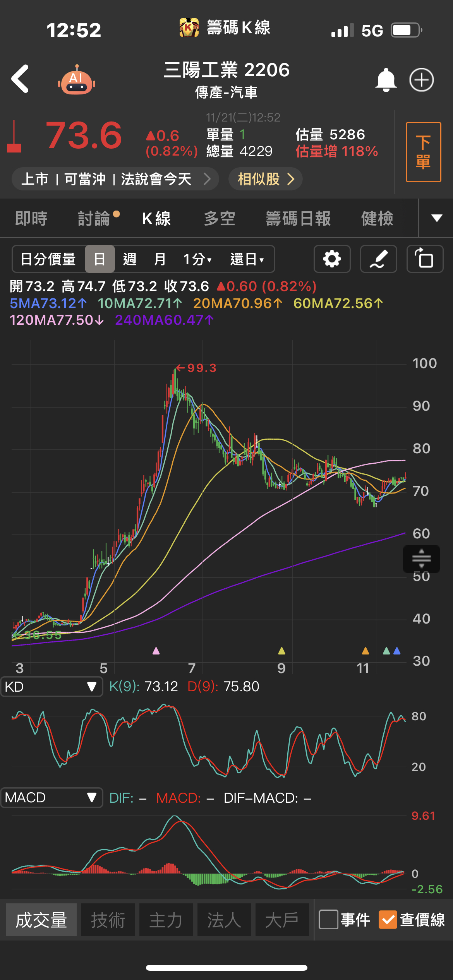Image resolution: width=453 pixels, height=980 pixels.
Task: Expand the 上市 可當沖 法說會今天 chip
Action: [115, 179]
